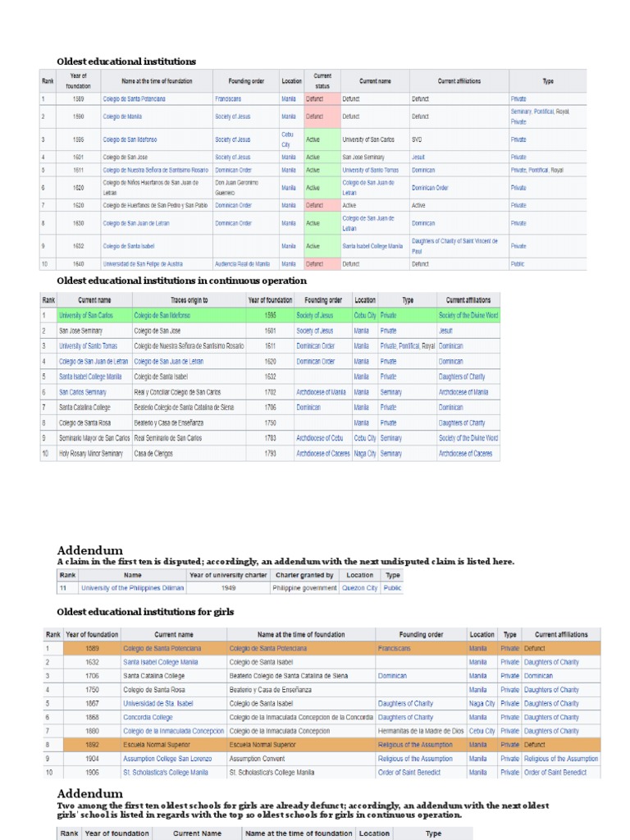Click Public link in University of the Philippines Diliman row
This screenshot has height=840, width=630.
pos(392,587)
